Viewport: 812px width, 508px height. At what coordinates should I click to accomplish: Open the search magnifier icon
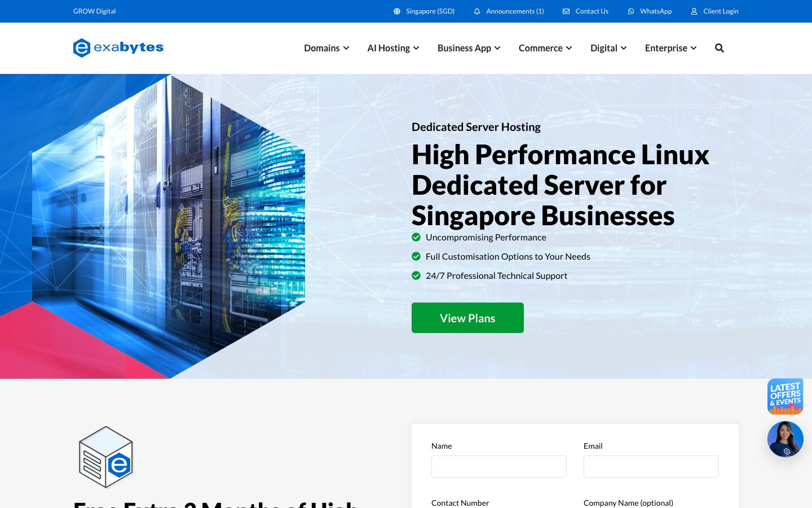[720, 48]
